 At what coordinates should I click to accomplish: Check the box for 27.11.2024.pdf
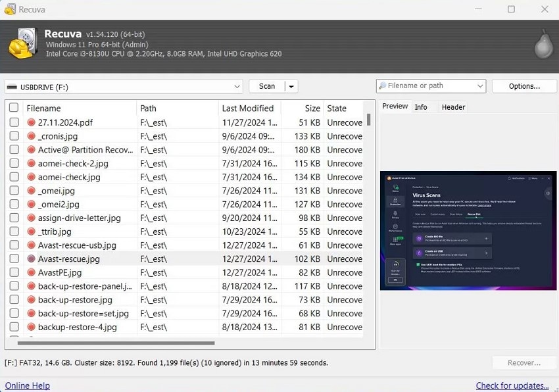(14, 122)
